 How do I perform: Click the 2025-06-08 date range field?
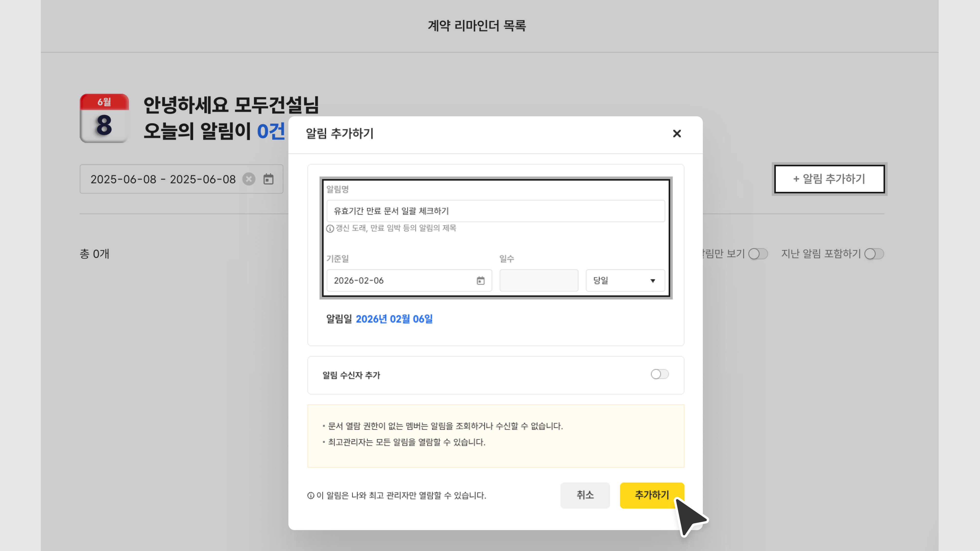pyautogui.click(x=163, y=179)
